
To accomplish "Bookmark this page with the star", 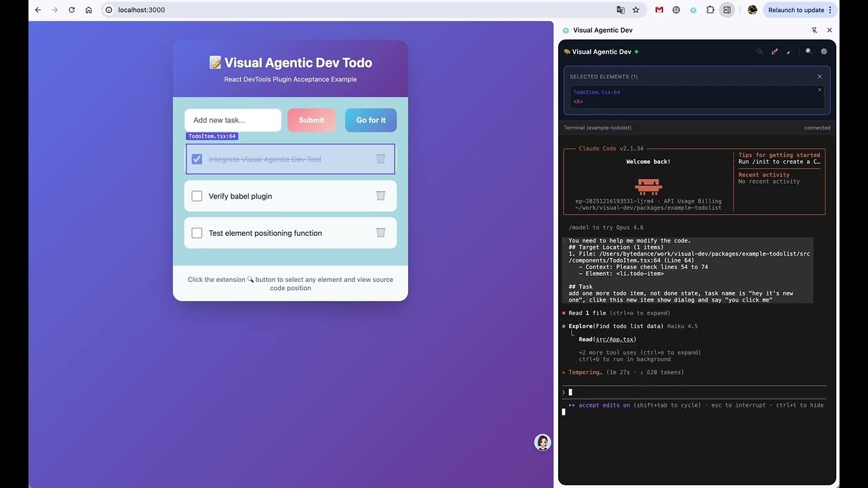I will 635,10.
